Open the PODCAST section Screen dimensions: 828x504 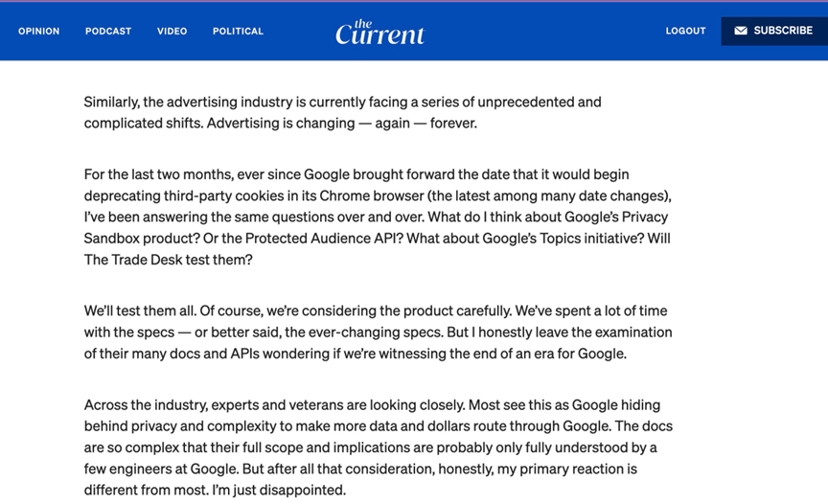coord(108,31)
